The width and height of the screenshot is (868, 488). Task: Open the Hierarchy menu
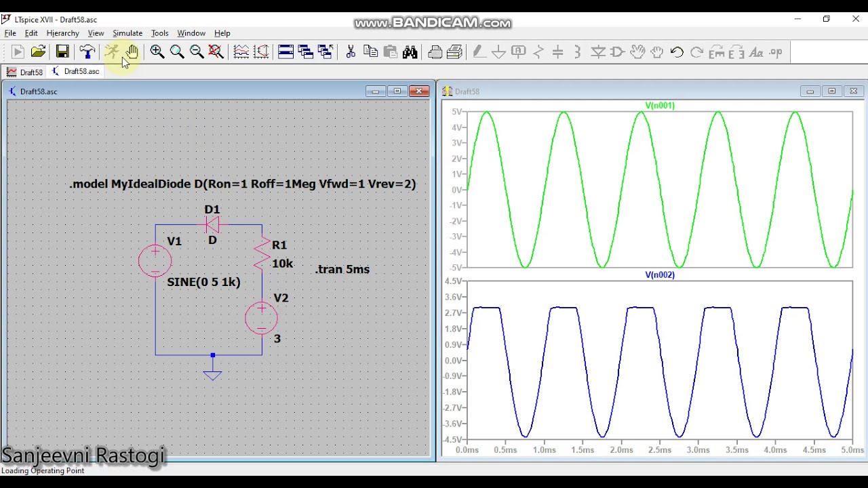point(62,33)
